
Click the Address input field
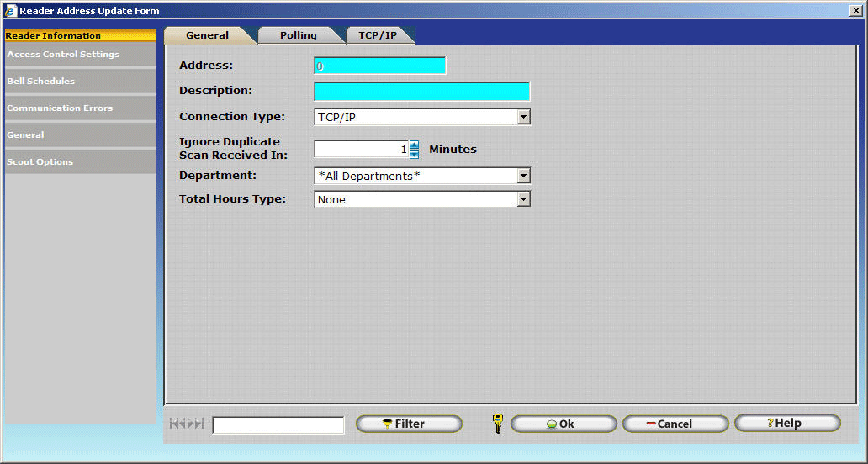click(379, 66)
